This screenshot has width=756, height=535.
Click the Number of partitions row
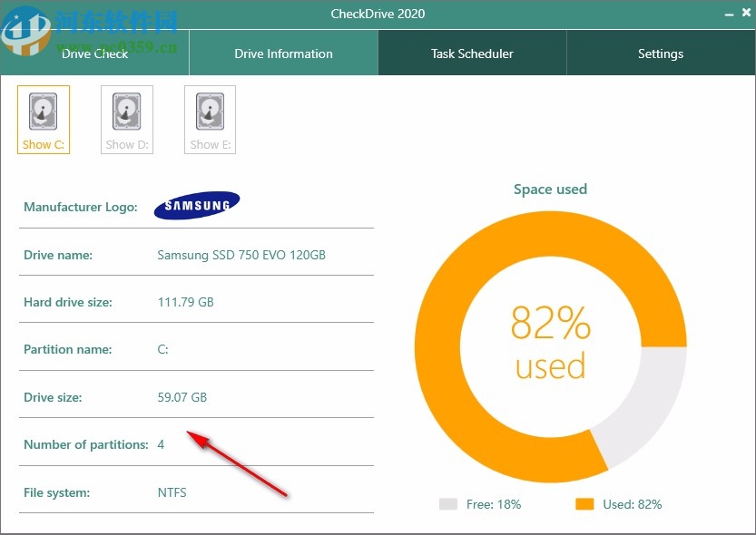[x=86, y=444]
